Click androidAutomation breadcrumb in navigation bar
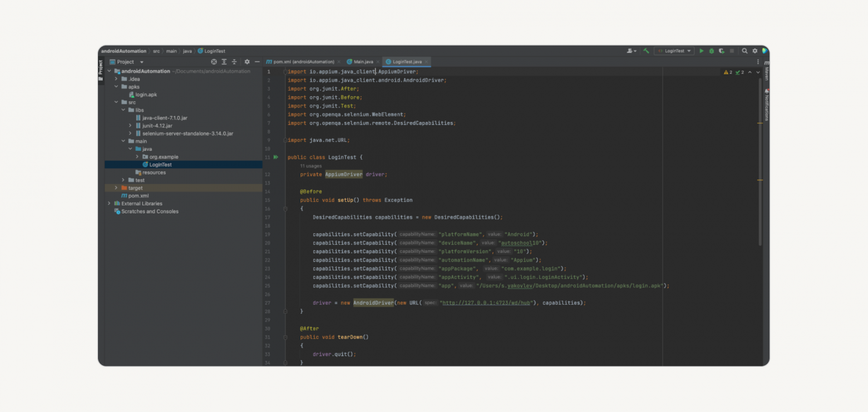The width and height of the screenshot is (868, 412). click(124, 51)
